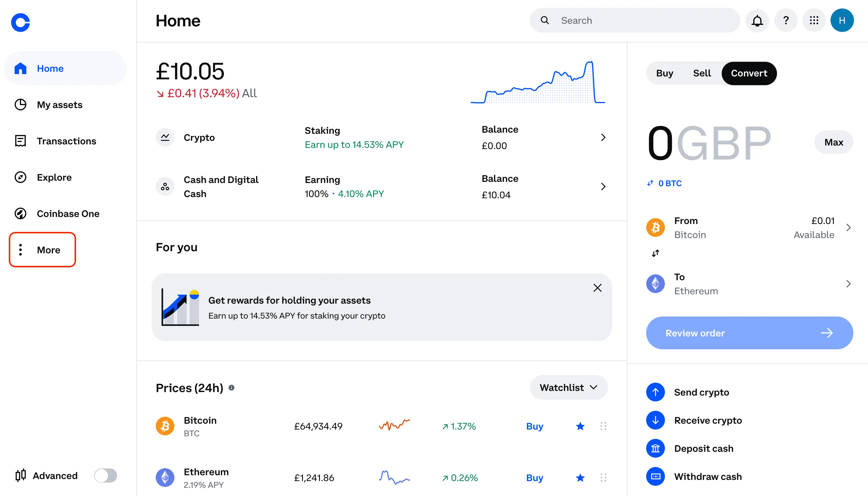Click the '£64,934.49' Bitcoin price
The height and width of the screenshot is (496, 868).
[318, 426]
